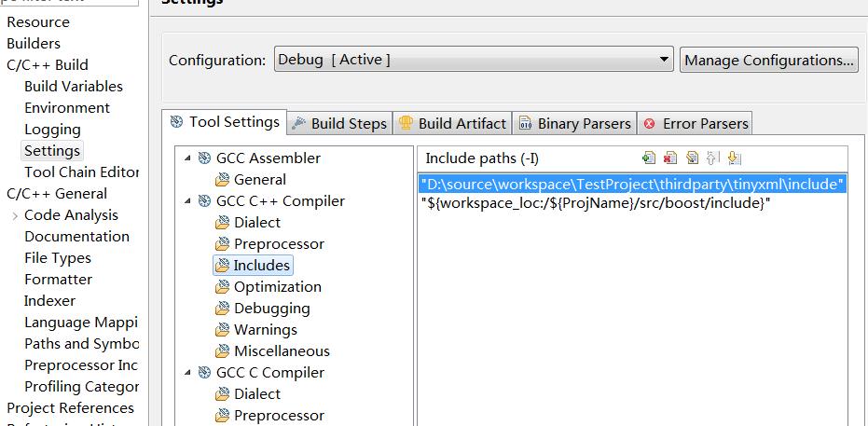The image size is (868, 426).
Task: Click the Edit include path icon
Action: (692, 158)
